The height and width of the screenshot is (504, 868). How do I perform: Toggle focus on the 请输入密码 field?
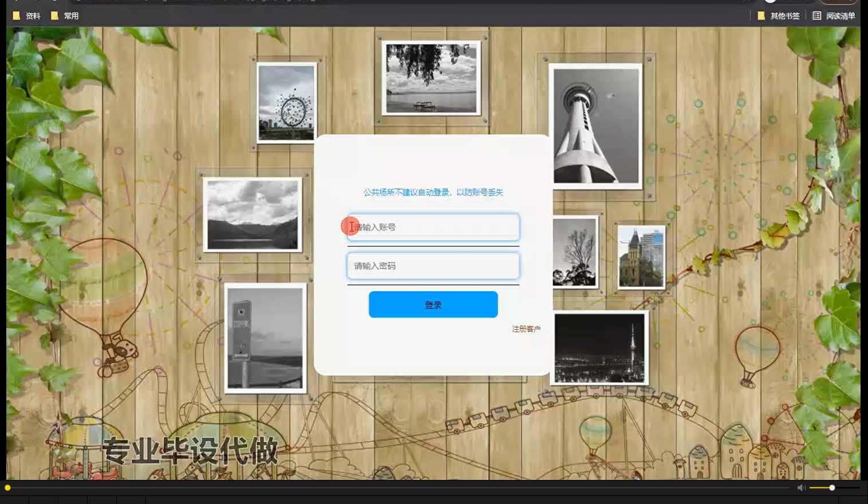click(432, 265)
